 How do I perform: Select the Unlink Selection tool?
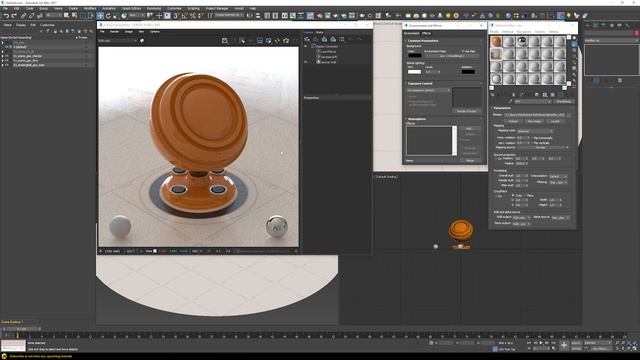coord(31,16)
